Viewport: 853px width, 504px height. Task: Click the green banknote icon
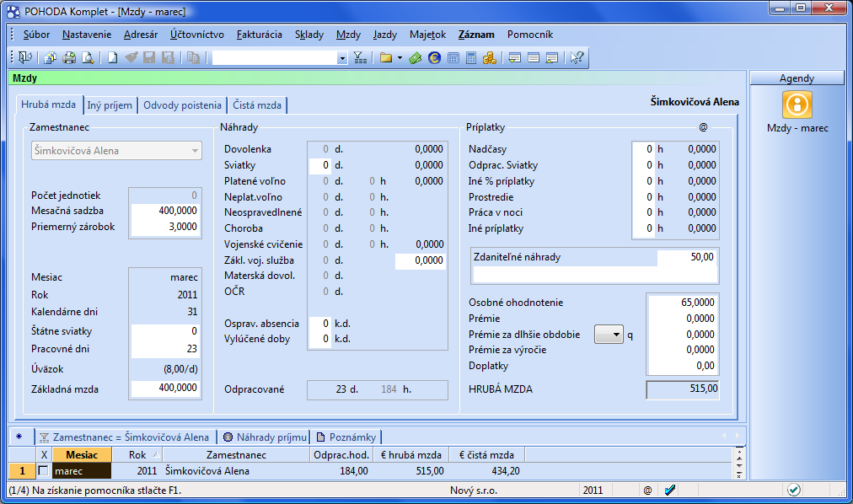click(x=416, y=57)
